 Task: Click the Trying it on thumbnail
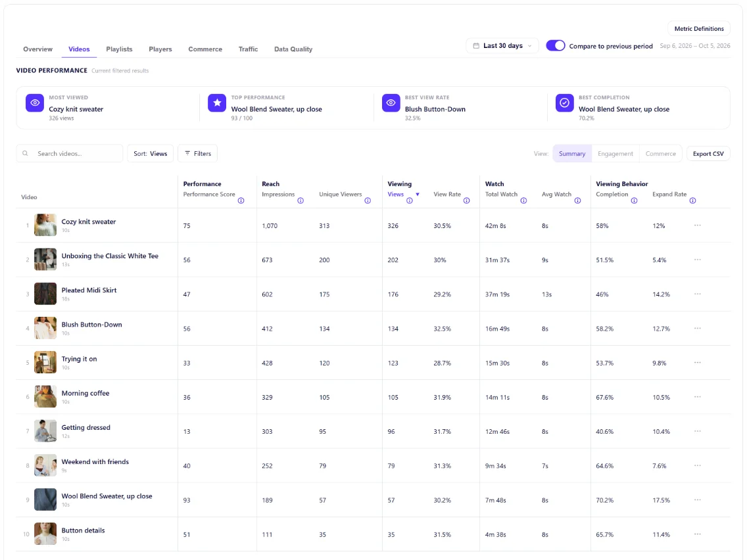pyautogui.click(x=45, y=362)
